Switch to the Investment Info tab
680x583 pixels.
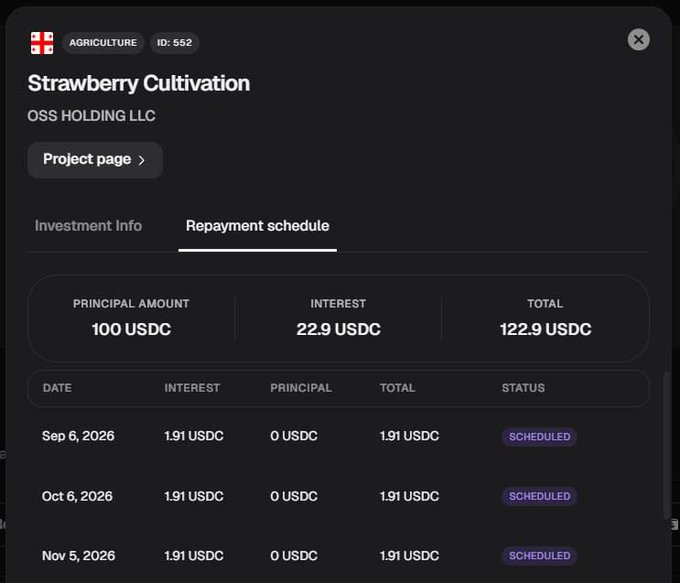tap(88, 226)
